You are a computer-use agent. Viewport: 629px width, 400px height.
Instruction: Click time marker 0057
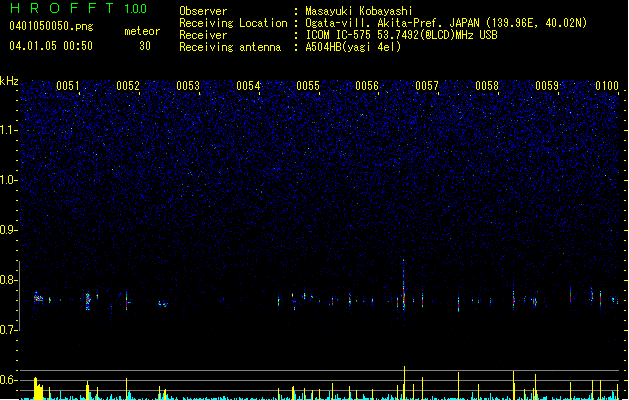(427, 86)
